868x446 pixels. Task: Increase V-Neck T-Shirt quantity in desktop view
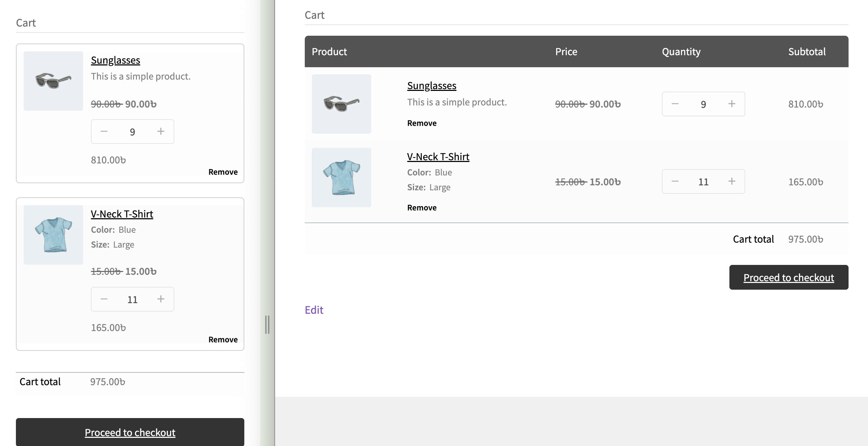[731, 181]
